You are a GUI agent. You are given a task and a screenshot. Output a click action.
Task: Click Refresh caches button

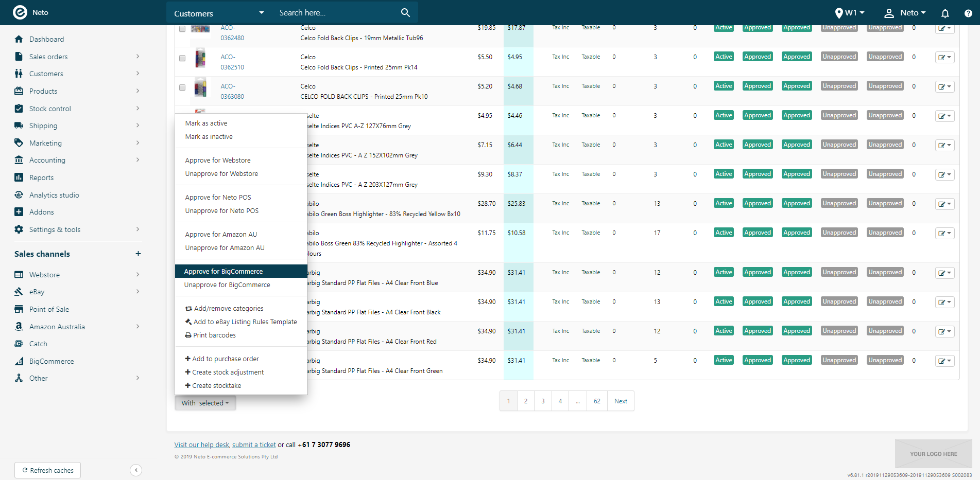(48, 470)
